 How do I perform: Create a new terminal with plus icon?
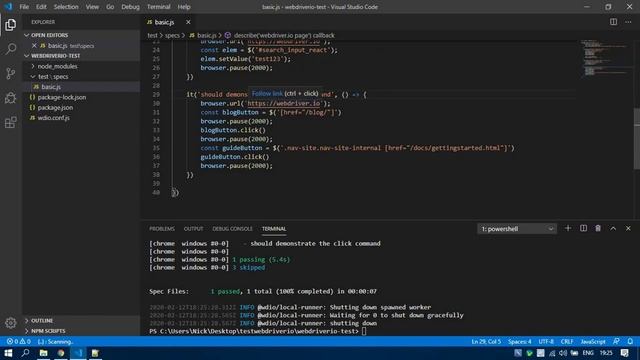pos(568,229)
